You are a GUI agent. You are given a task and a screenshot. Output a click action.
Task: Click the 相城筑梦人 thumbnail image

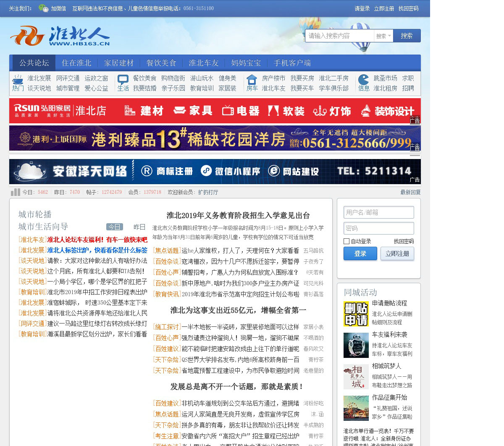(356, 377)
